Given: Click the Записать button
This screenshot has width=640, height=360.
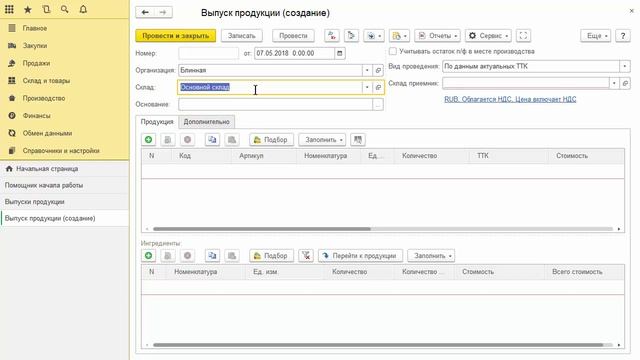Looking at the screenshot, I should (x=242, y=36).
